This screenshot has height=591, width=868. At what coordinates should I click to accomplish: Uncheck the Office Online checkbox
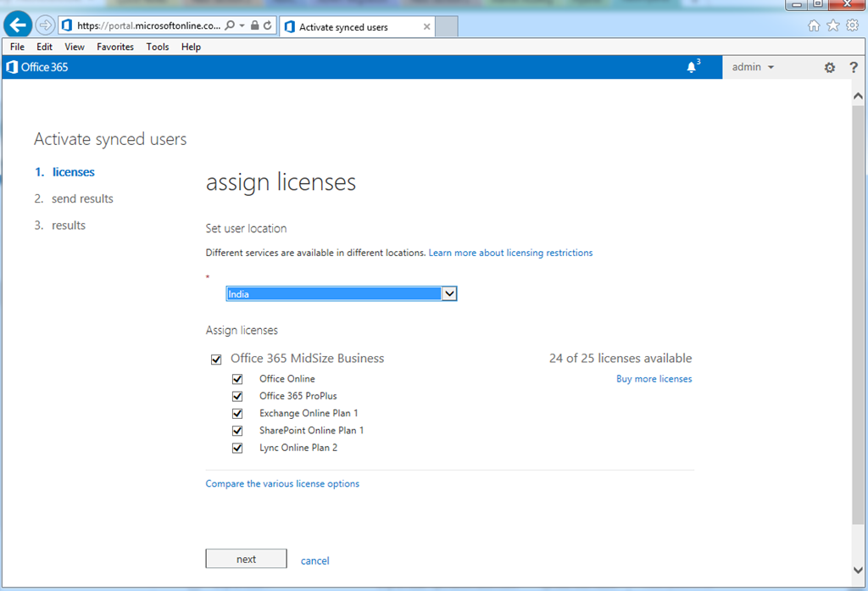point(237,379)
